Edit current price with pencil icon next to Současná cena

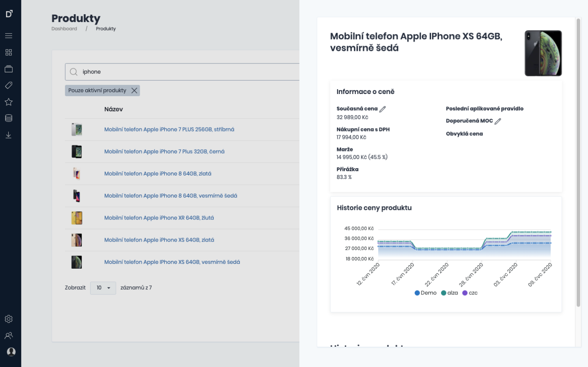click(x=383, y=109)
